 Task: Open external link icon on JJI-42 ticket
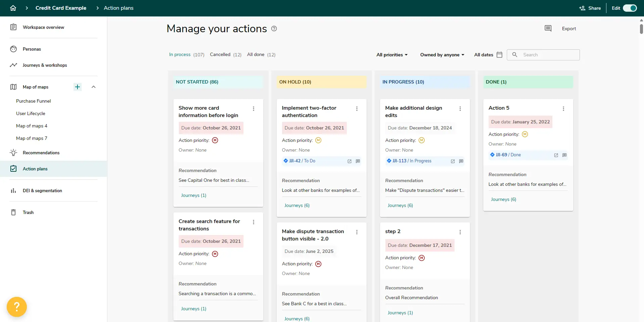pos(350,161)
